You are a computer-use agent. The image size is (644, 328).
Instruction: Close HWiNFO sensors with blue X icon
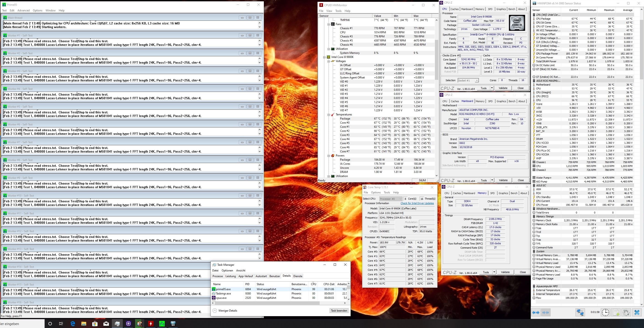click(x=637, y=312)
